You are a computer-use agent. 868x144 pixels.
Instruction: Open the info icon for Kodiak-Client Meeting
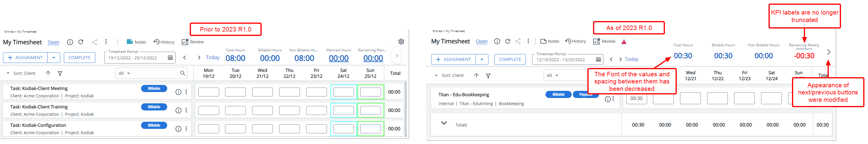pyautogui.click(x=178, y=92)
